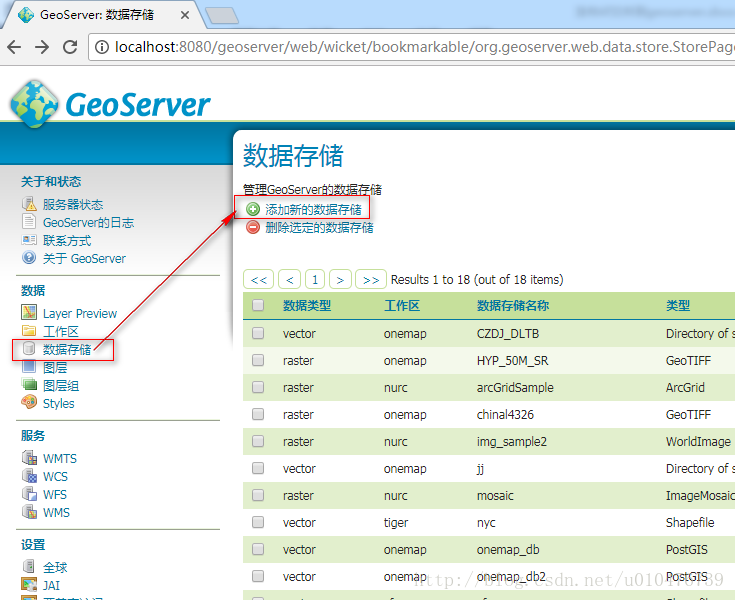Check the onemap_db store checkbox
The image size is (735, 600).
[258, 549]
